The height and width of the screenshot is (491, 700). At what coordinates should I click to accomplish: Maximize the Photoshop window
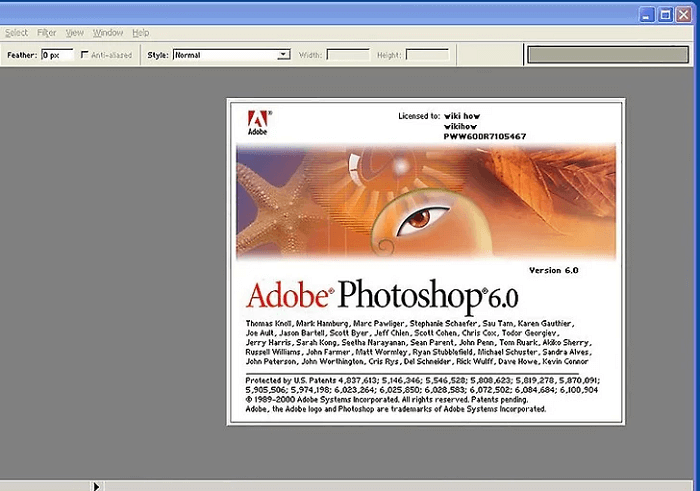click(x=665, y=15)
